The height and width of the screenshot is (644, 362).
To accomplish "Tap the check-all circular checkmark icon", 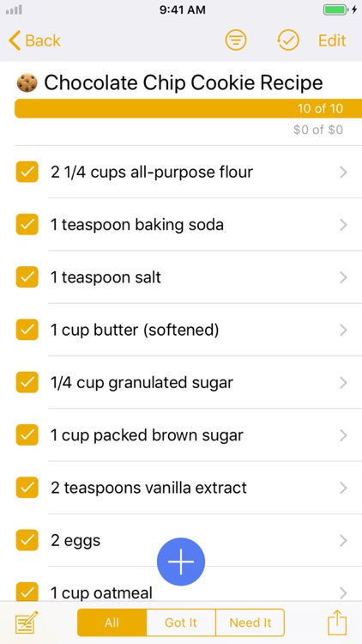I will tap(287, 40).
